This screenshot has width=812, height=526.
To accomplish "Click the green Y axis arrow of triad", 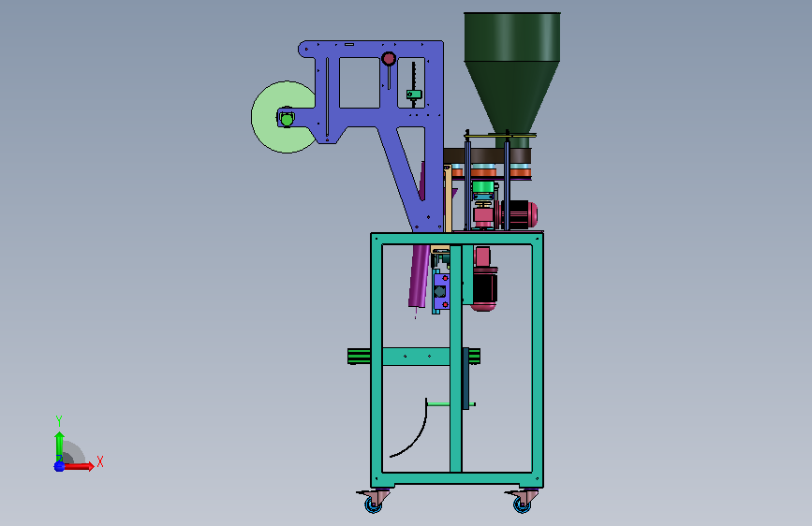I will (x=60, y=446).
